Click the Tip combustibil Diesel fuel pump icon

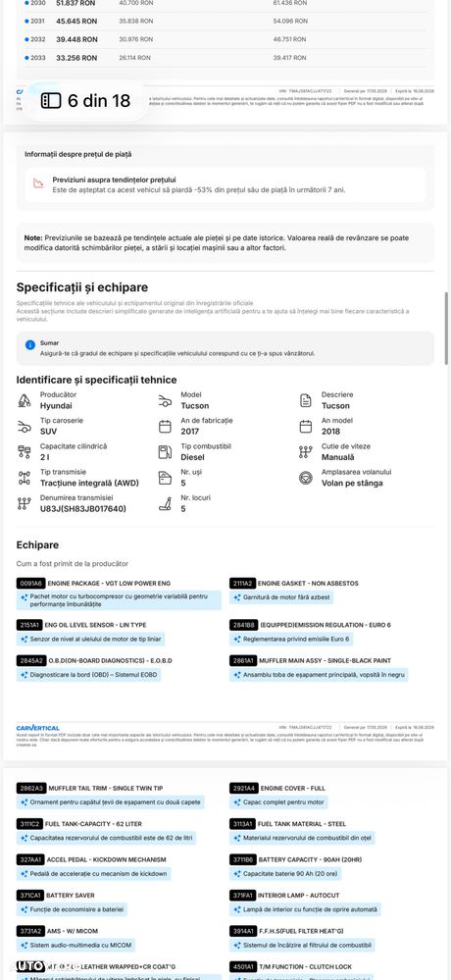coord(165,452)
